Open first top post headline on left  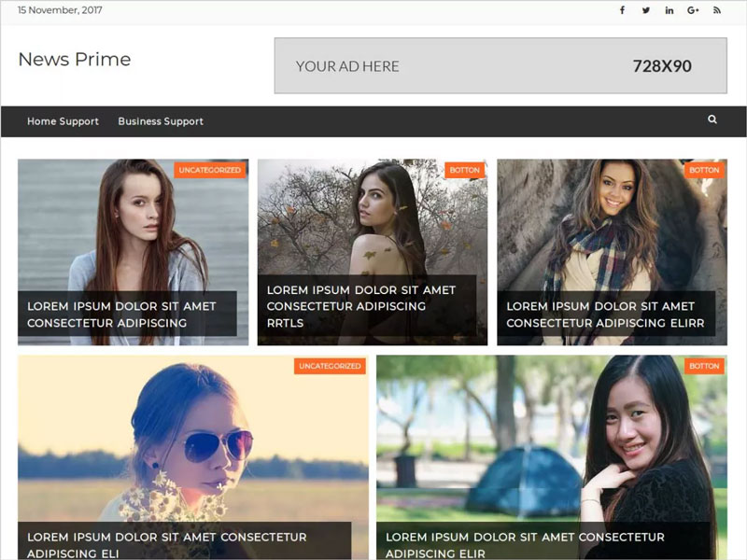[121, 315]
